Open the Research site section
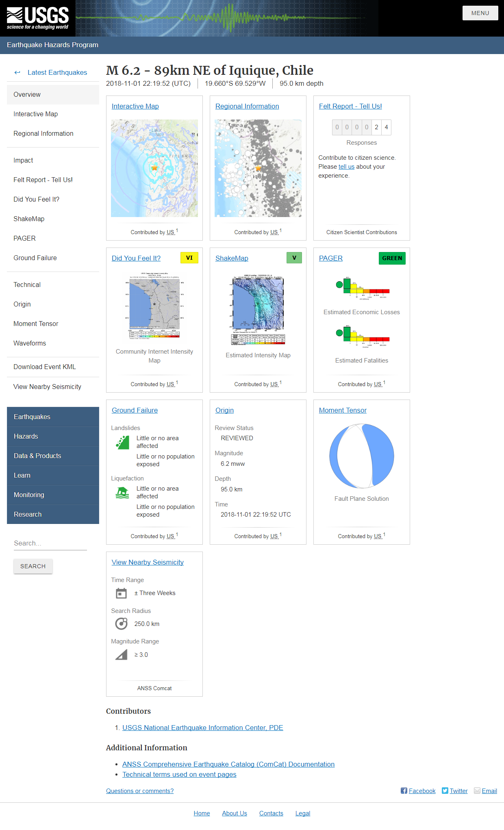The image size is (504, 830). [53, 514]
